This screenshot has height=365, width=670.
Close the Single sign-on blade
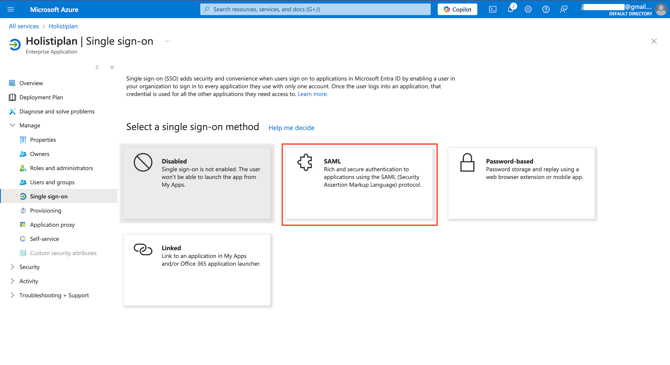(x=654, y=41)
